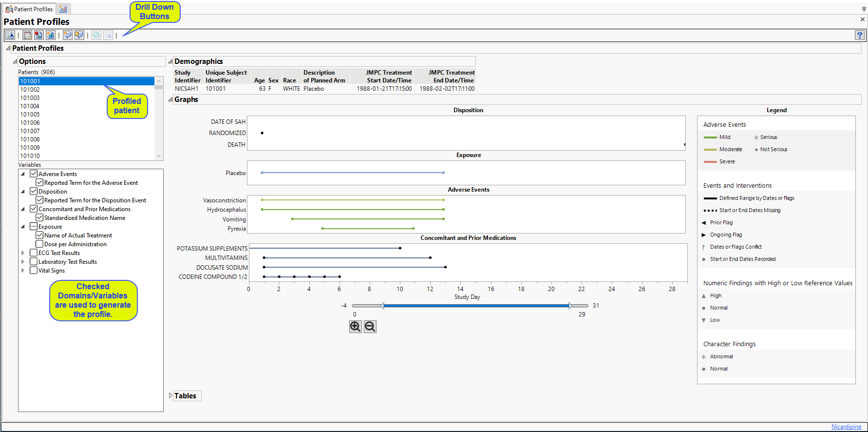
Task: Zoom in on the study day axis
Action: (355, 327)
